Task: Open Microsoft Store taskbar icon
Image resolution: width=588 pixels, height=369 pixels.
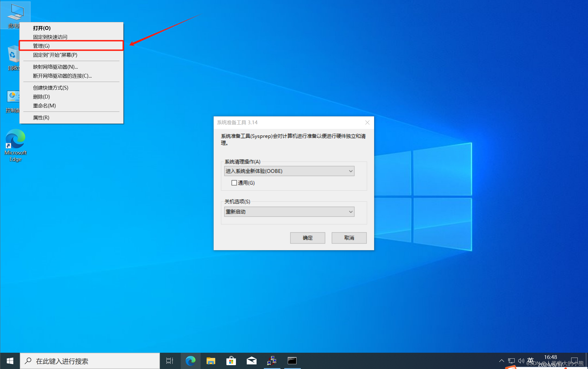Action: coord(231,361)
